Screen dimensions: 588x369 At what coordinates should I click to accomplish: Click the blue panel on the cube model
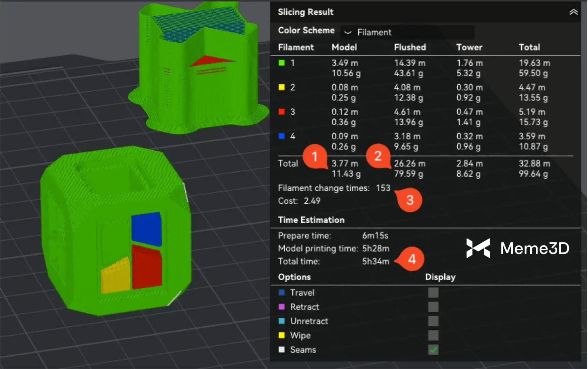coord(146,228)
